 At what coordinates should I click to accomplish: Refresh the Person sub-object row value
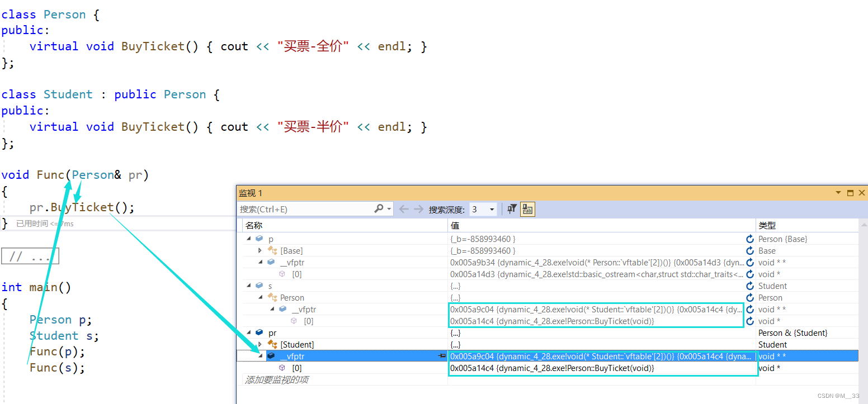tap(750, 297)
